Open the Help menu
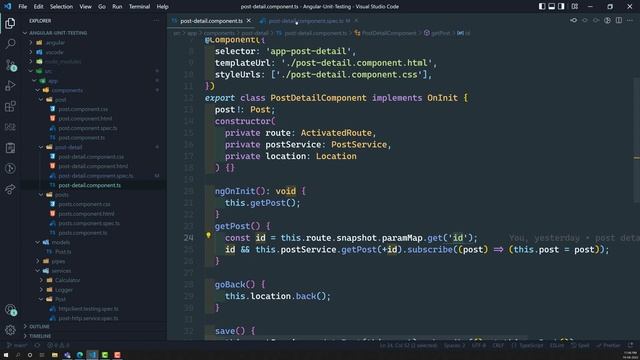640x360 pixels. pyautogui.click(x=162, y=7)
